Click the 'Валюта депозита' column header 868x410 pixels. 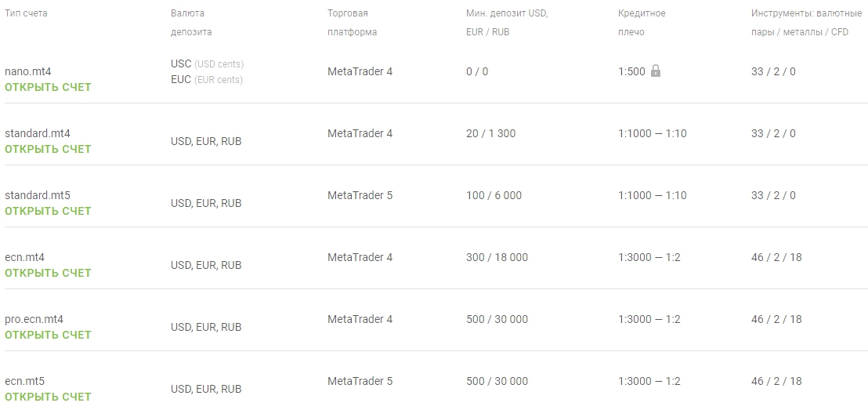(191, 23)
